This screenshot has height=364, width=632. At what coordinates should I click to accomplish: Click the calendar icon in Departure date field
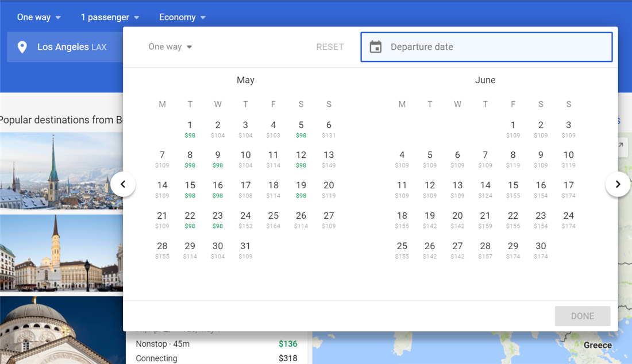click(x=376, y=47)
